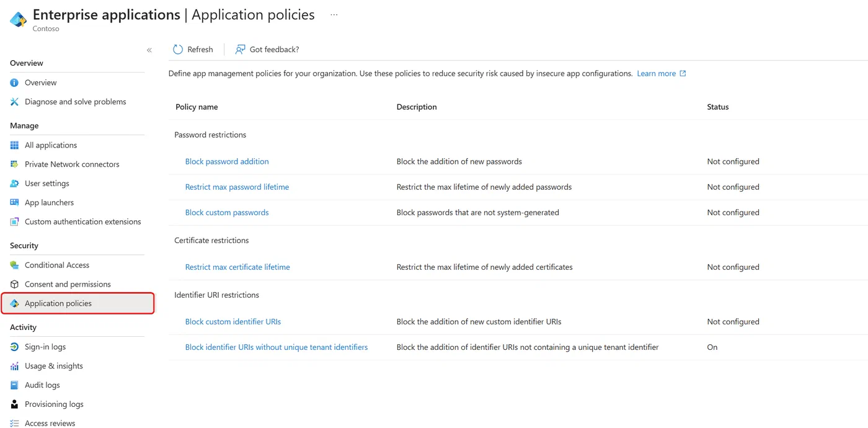Click the Manage section heading

pyautogui.click(x=24, y=125)
